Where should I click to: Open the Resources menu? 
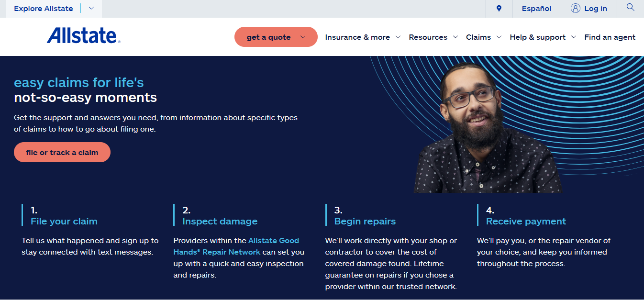433,37
